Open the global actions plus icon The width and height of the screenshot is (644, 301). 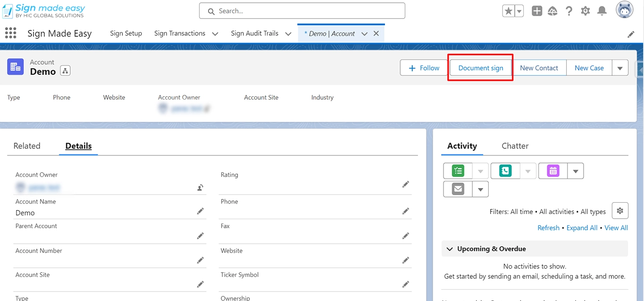[x=537, y=11]
